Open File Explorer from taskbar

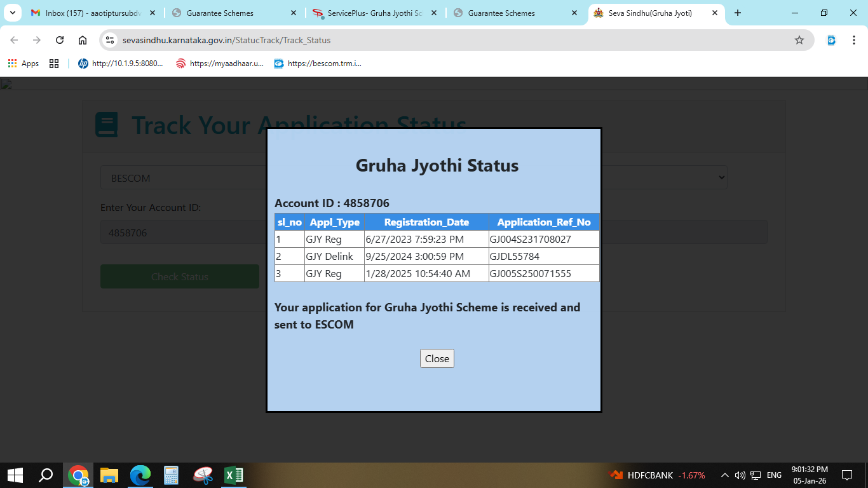(x=109, y=475)
